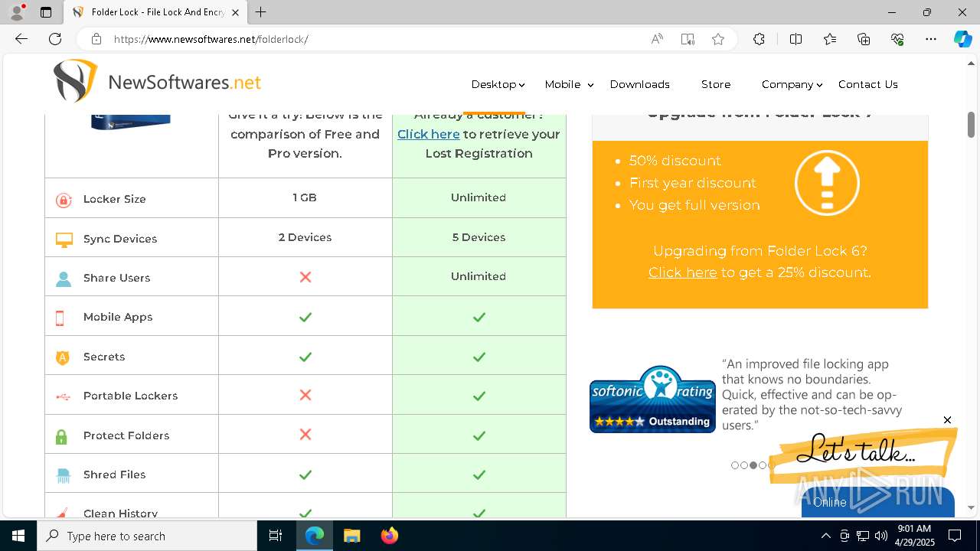The width and height of the screenshot is (980, 551).
Task: Click the Secrets shield icon
Action: [x=63, y=357]
